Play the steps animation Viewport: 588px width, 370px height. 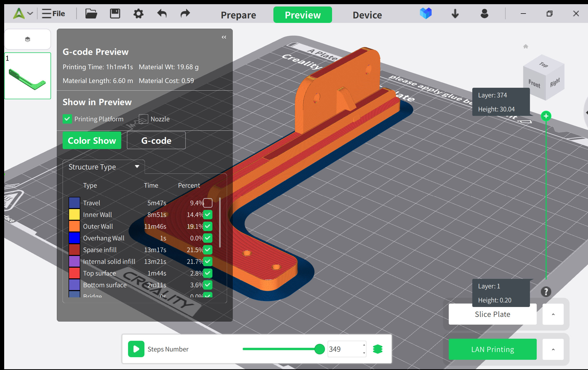136,349
